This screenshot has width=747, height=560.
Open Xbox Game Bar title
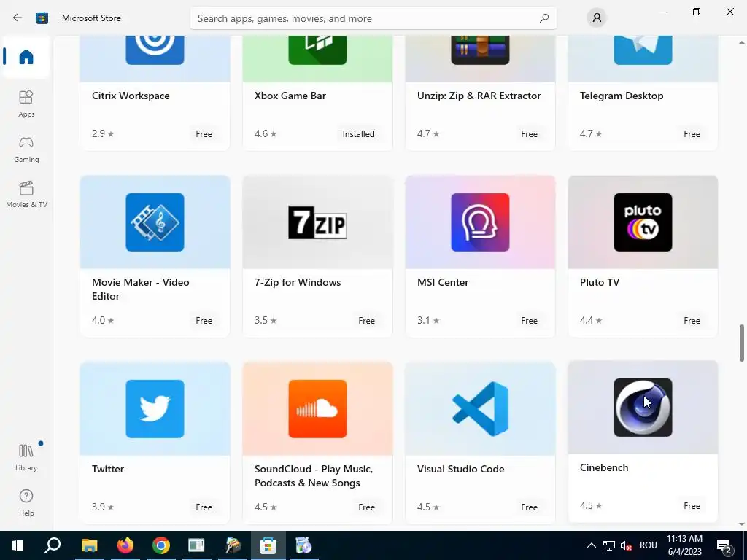pyautogui.click(x=290, y=96)
